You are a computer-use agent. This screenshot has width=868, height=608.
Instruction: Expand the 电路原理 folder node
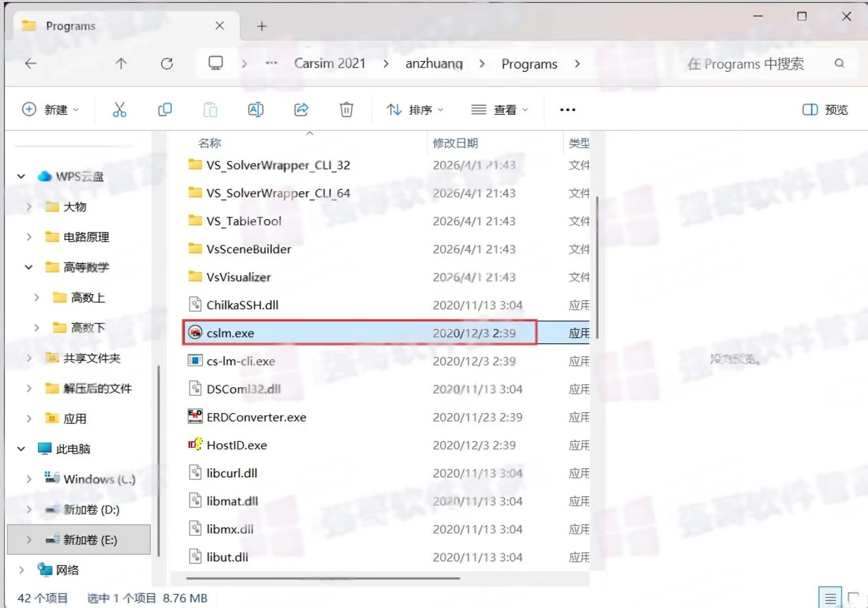tap(28, 237)
